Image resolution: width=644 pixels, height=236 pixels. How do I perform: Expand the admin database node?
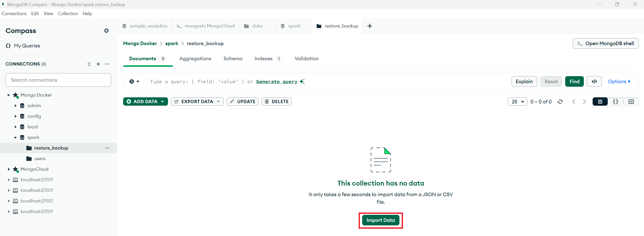coord(15,106)
